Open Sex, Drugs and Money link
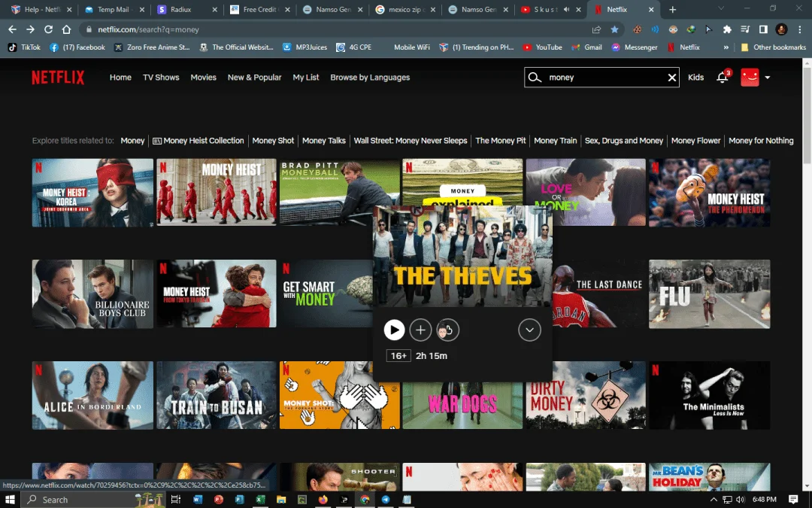 (624, 141)
